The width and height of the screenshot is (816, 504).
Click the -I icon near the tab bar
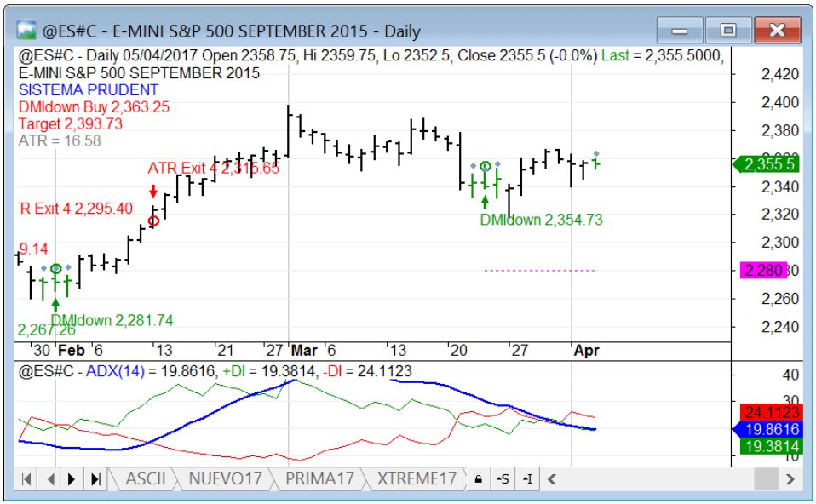pyautogui.click(x=526, y=478)
